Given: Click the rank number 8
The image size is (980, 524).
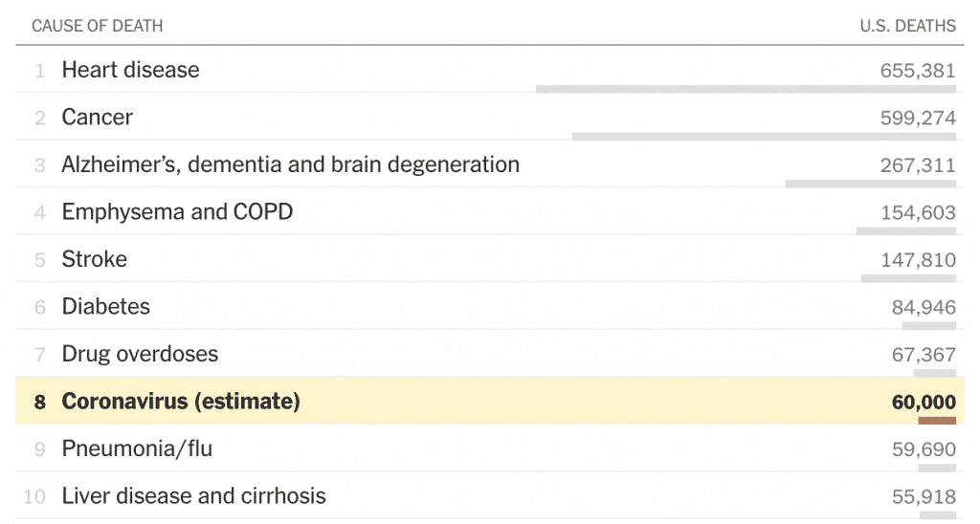Looking at the screenshot, I should pyautogui.click(x=40, y=402).
